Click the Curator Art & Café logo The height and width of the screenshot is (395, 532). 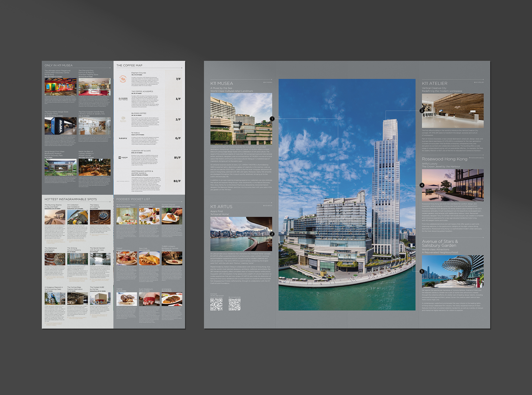pos(123,158)
